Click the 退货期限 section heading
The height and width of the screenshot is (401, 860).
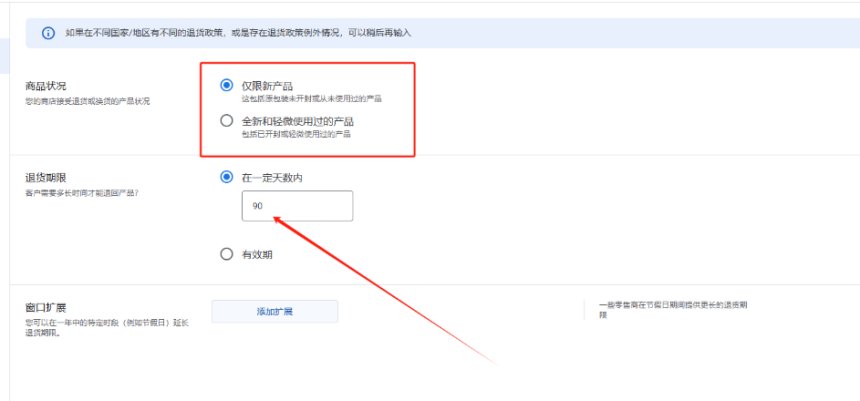(x=46, y=178)
